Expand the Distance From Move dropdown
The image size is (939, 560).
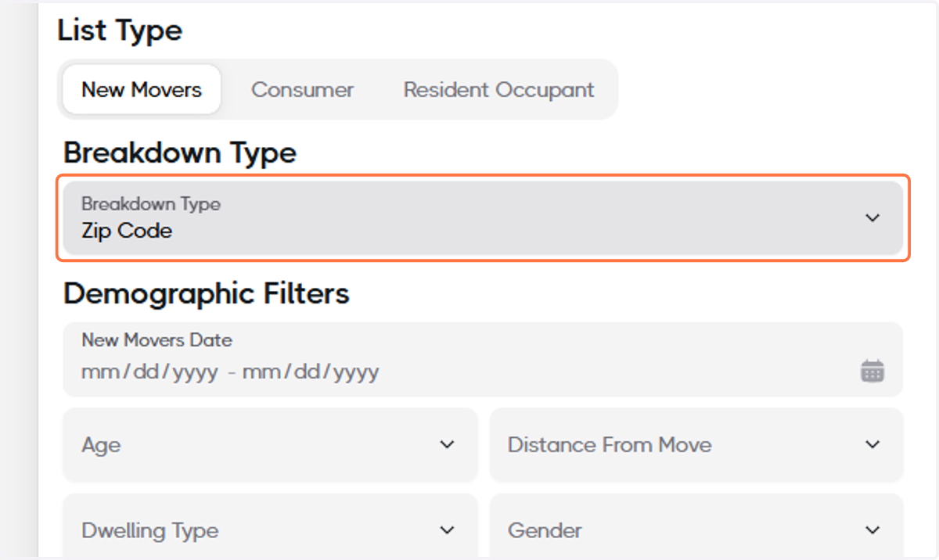point(696,445)
